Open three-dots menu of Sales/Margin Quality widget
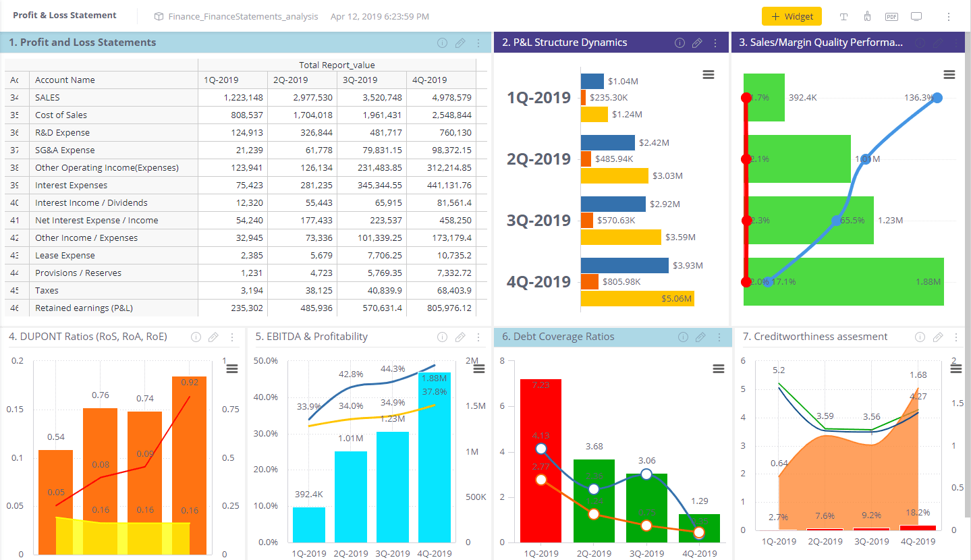 click(x=956, y=43)
